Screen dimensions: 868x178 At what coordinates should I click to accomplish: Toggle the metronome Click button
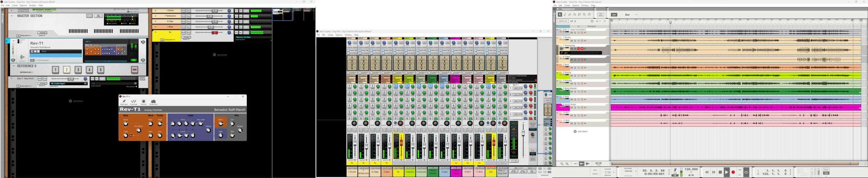(x=675, y=170)
